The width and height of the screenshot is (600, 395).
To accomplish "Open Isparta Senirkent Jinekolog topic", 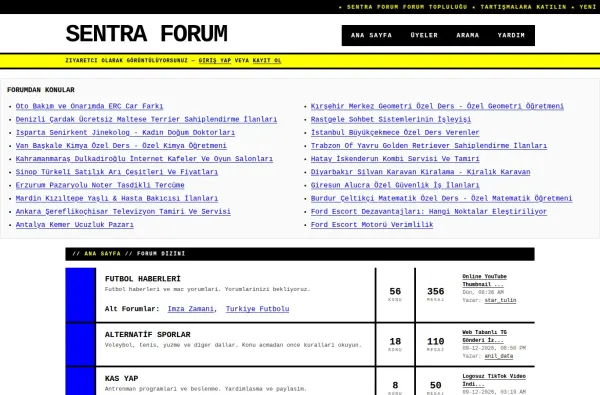I will point(125,132).
